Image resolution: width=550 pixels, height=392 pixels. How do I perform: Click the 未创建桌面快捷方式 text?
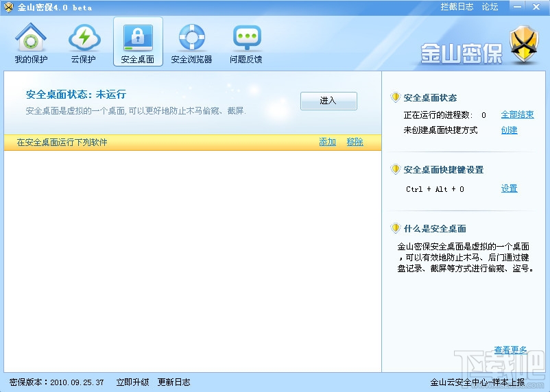440,130
